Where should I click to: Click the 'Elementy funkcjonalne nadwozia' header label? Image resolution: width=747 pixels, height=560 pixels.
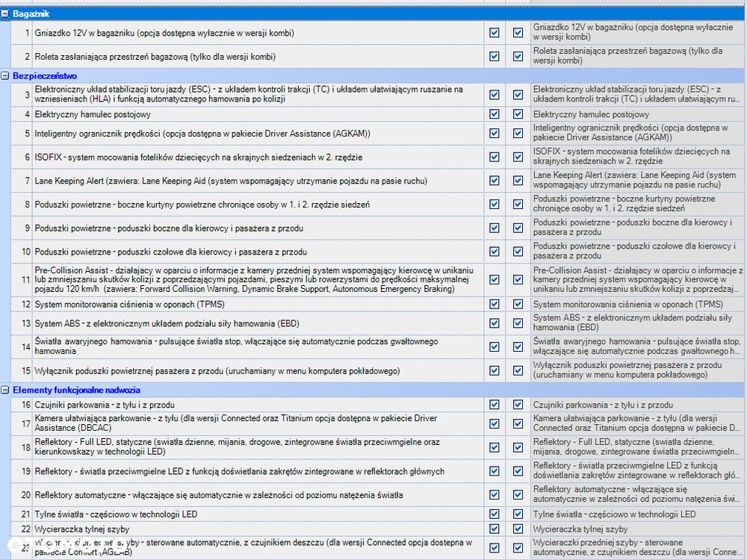tap(77, 390)
